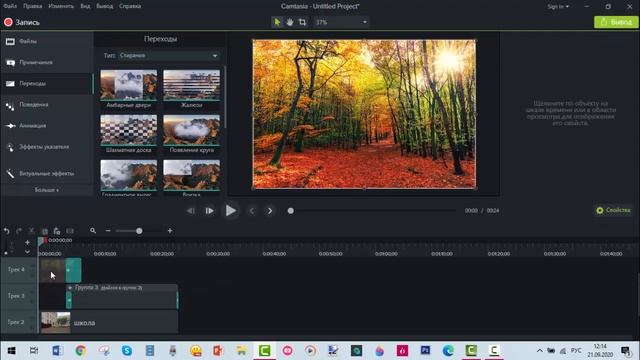The height and width of the screenshot is (360, 640).
Task: Click the timeline playhead marker
Action: tap(41, 242)
